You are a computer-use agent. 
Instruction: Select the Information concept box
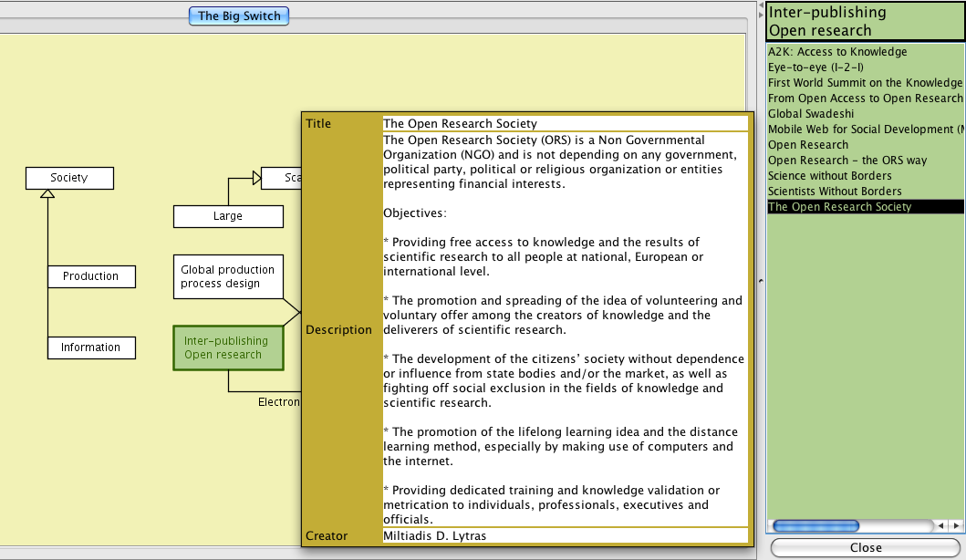90,347
